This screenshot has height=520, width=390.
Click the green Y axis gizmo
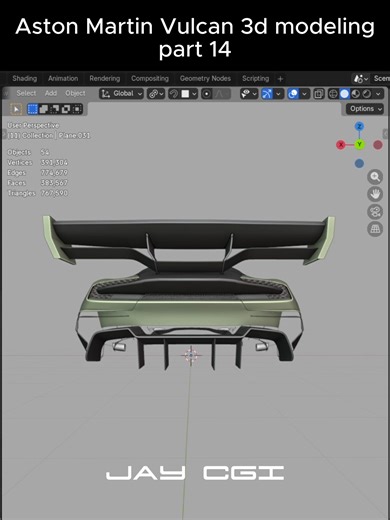tap(359, 145)
